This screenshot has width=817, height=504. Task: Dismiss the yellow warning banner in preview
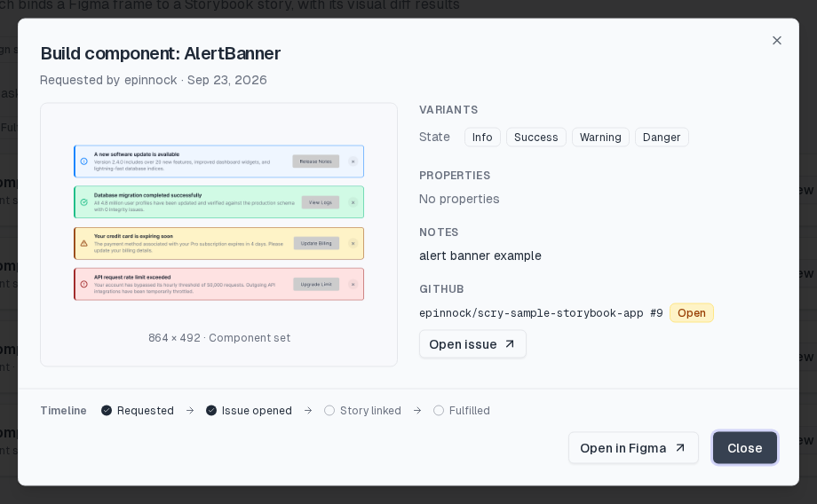[x=353, y=243]
